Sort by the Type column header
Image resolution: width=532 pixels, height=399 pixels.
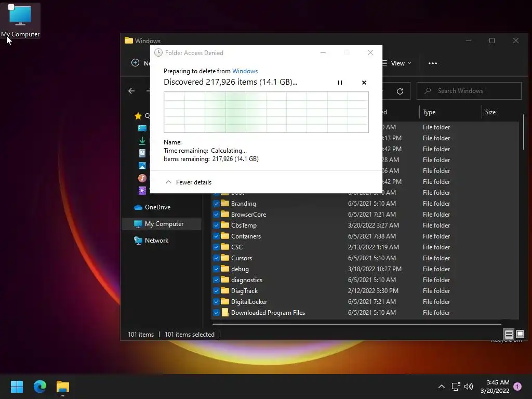429,112
